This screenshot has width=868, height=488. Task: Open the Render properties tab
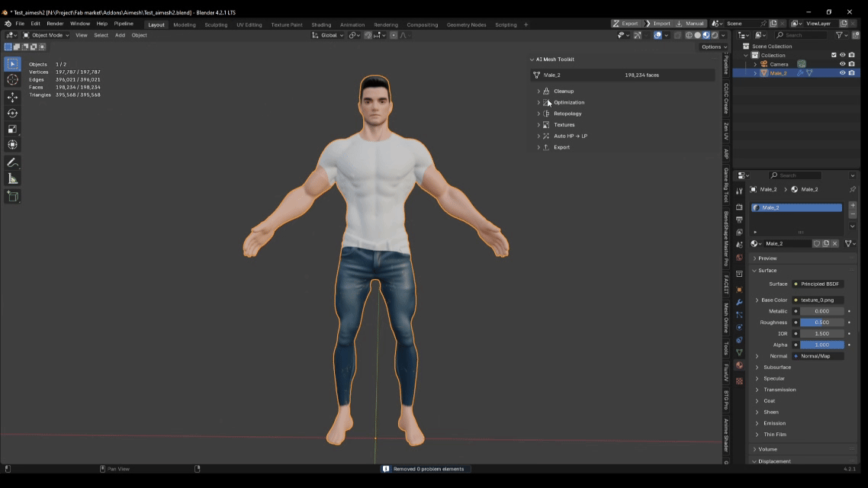[x=740, y=207]
